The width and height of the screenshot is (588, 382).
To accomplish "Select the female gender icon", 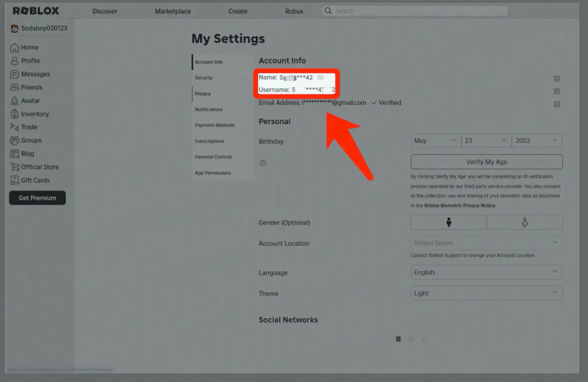I will pos(525,222).
